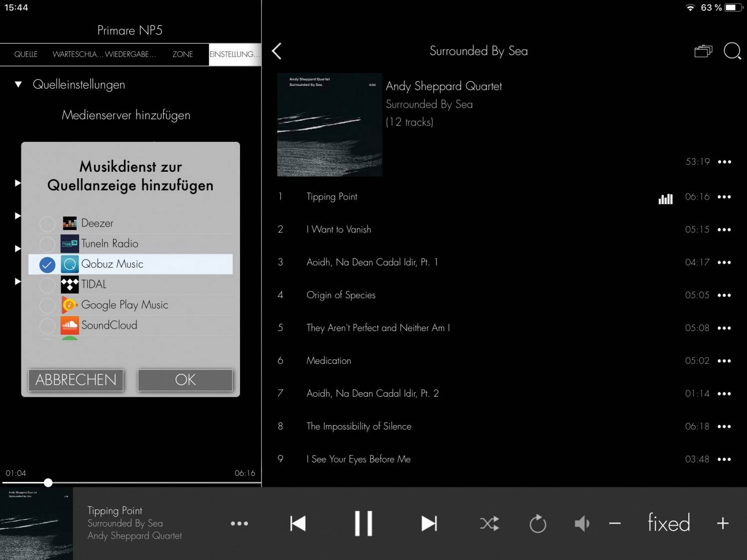Viewport: 747px width, 560px height.
Task: Open the now-playing thumbnail in player bar
Action: 36,524
